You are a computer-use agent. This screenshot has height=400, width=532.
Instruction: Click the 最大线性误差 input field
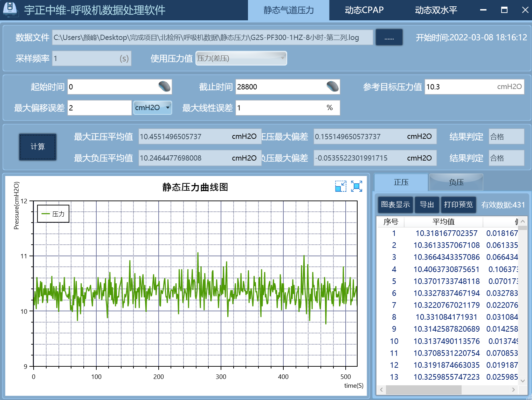point(280,108)
